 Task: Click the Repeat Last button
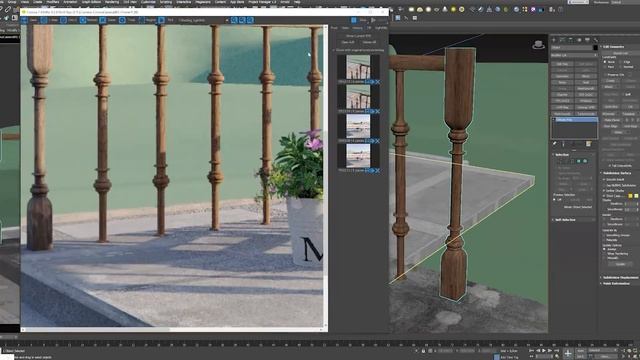click(620, 53)
